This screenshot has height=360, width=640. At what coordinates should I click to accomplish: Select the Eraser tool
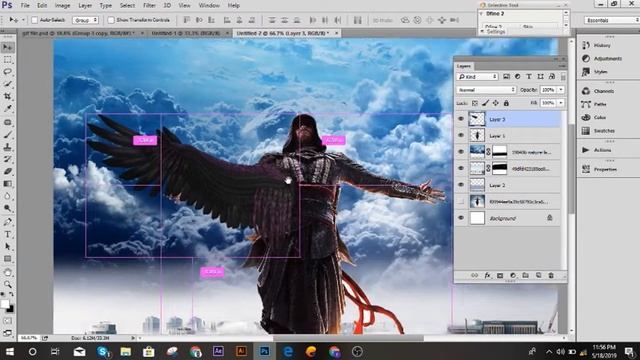tap(7, 171)
